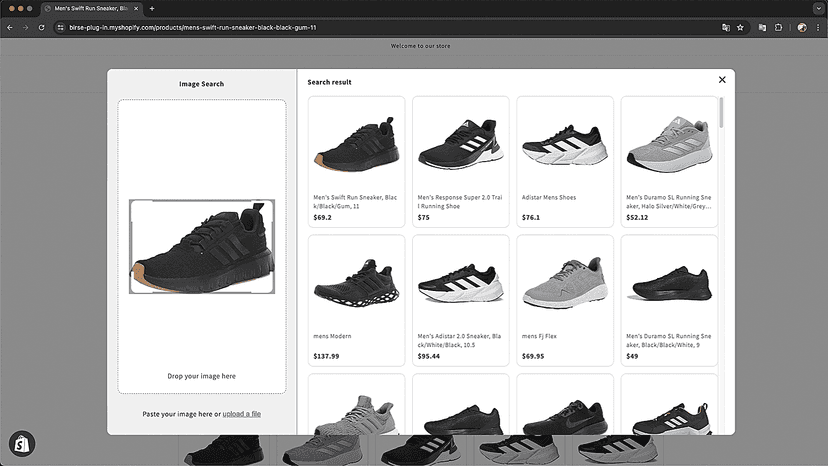This screenshot has height=466, width=828.
Task: Open Men's Duramo SL Halo Silver result
Action: coord(669,162)
